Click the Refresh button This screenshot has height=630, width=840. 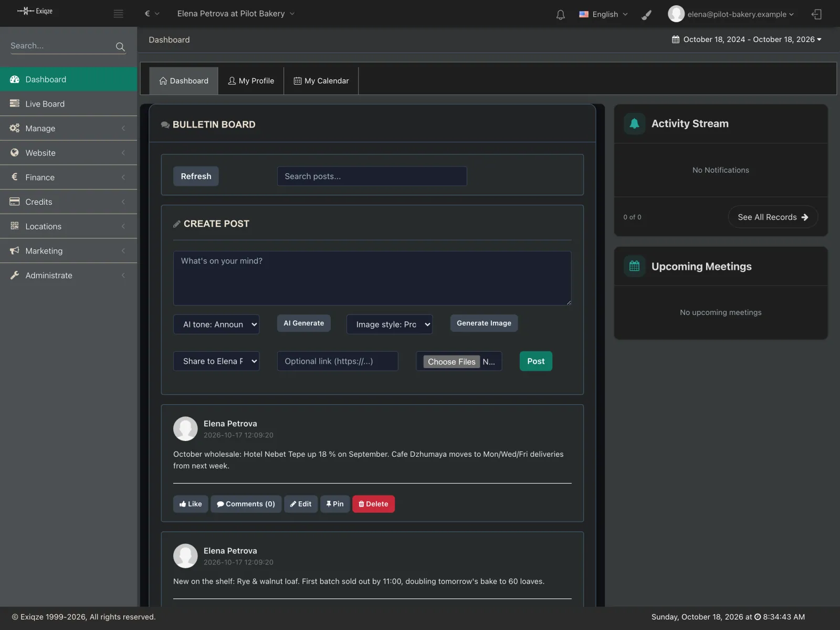pos(196,176)
